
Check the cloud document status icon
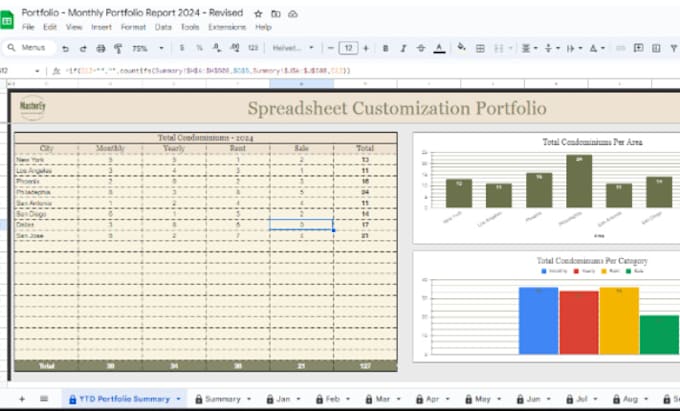click(x=293, y=14)
